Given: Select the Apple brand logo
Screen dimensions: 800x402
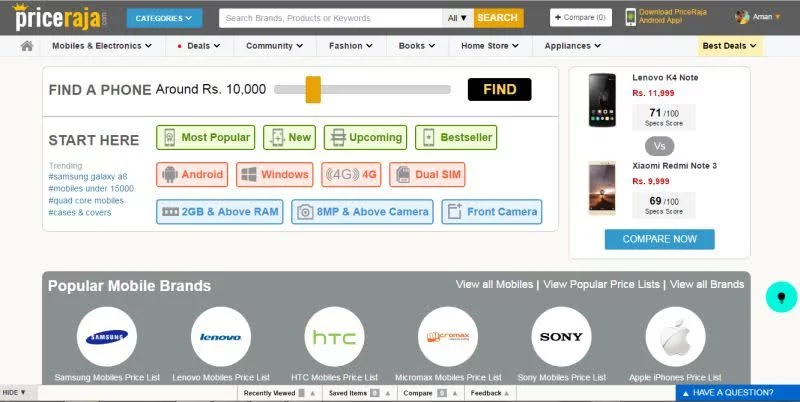Looking at the screenshot, I should coord(676,337).
